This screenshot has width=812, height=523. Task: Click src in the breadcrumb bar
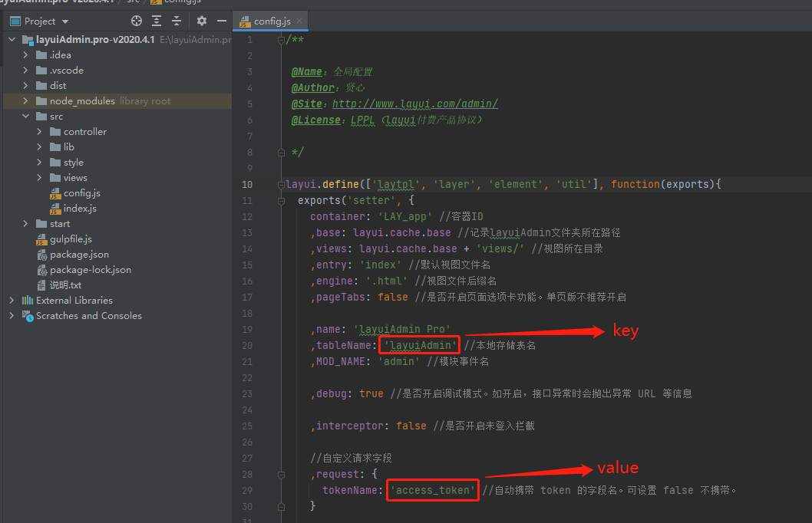tap(134, 2)
